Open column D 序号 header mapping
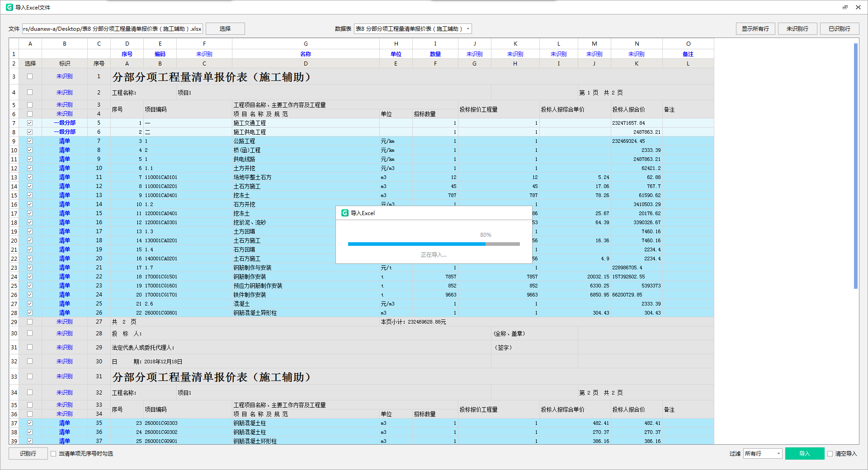 pyautogui.click(x=127, y=54)
